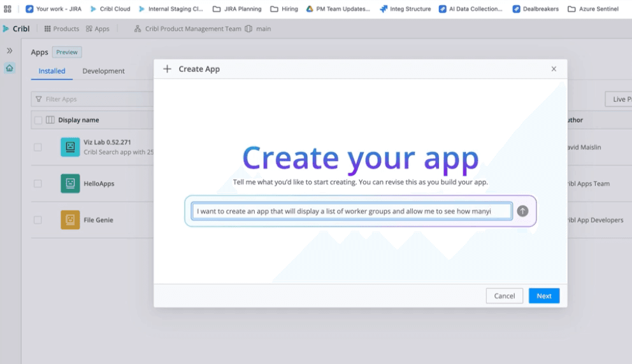Open the AI Data Collection bookmark

[470, 9]
